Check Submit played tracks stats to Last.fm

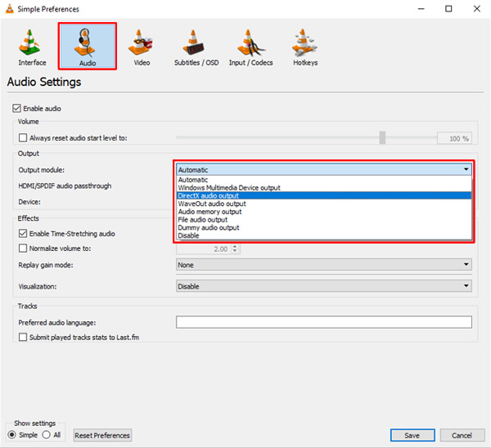[23, 338]
